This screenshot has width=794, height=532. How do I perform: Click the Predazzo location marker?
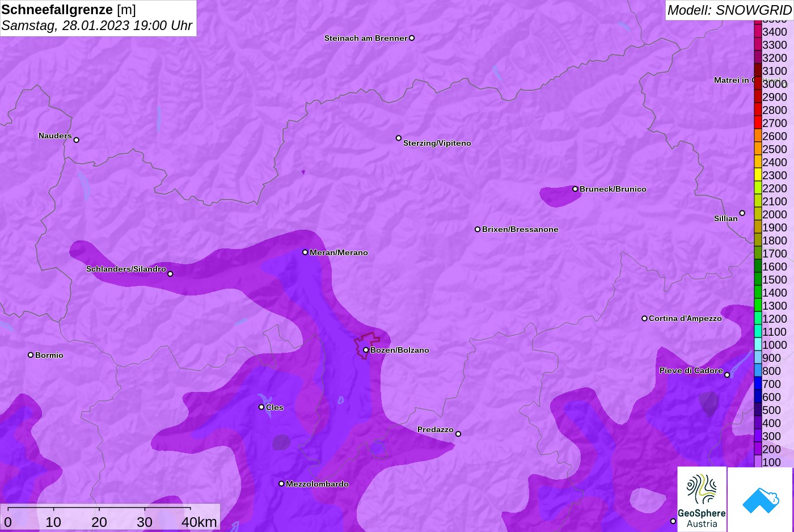(x=458, y=434)
